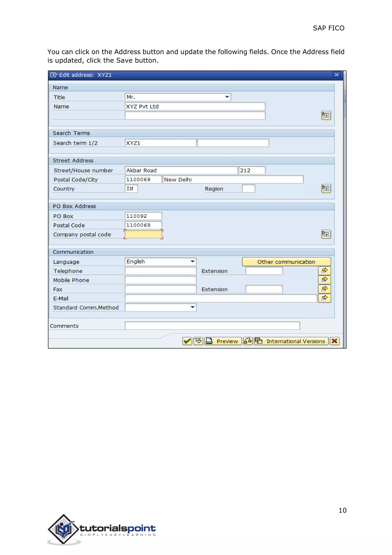Click the PO Box Postal Code field
This screenshot has height=555, width=392.
click(143, 225)
